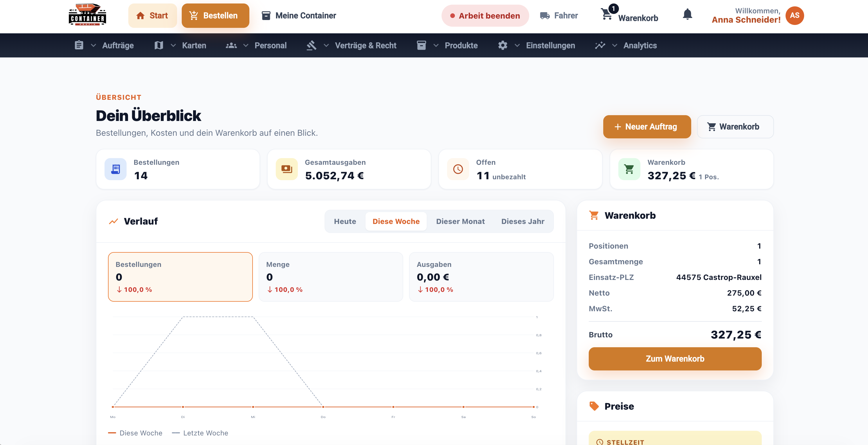Click the Container Profis logo
The height and width of the screenshot is (445, 868).
coord(87,15)
